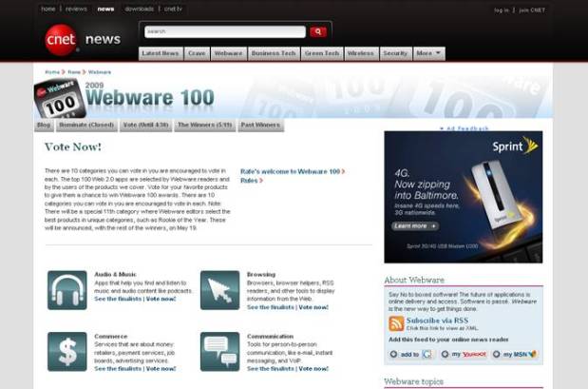Open the Communication chat bubbles icon
The image size is (588, 389).
click(219, 352)
